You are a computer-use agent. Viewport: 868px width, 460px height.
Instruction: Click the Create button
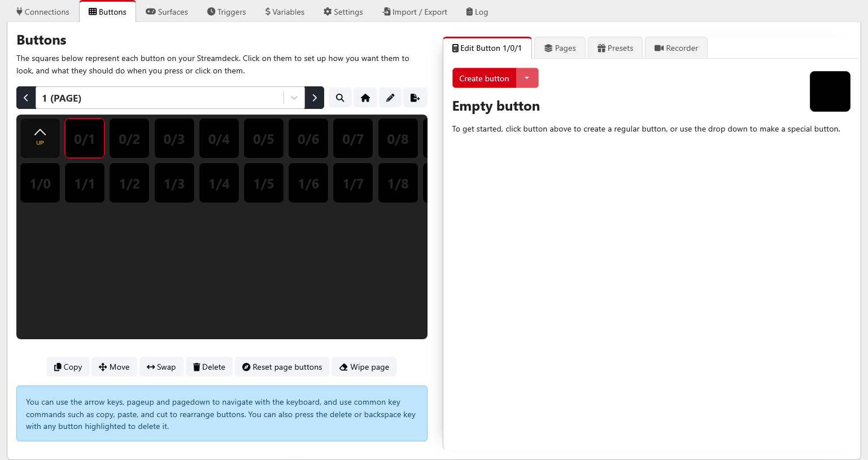(x=484, y=78)
